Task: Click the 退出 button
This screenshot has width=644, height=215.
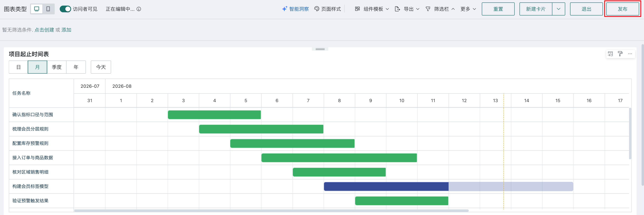Action: coord(586,9)
